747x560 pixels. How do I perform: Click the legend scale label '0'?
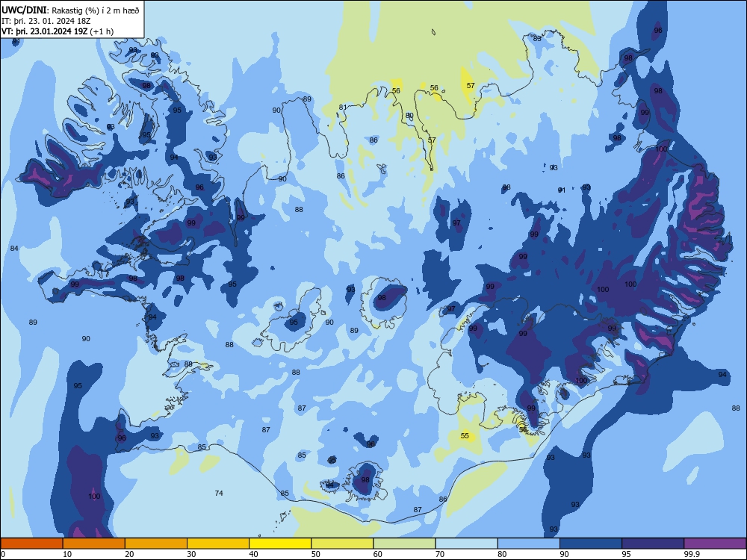(3, 554)
